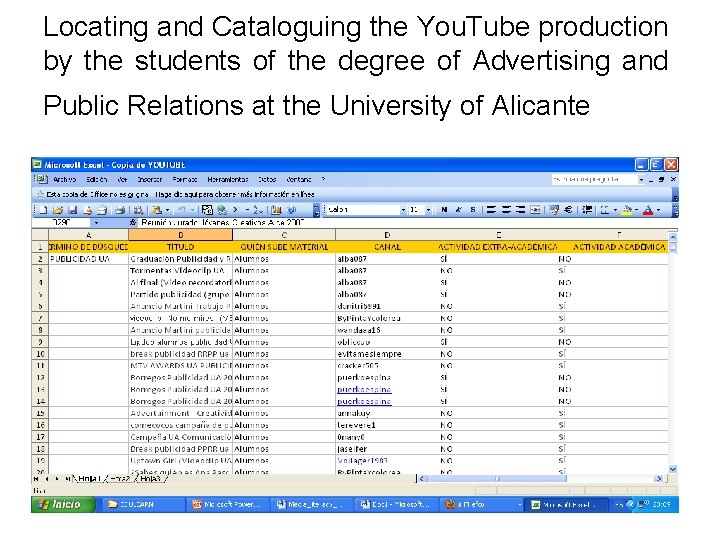This screenshot has width=720, height=540.
Task: Open the Paste options dropdown arrow
Action: (x=167, y=210)
